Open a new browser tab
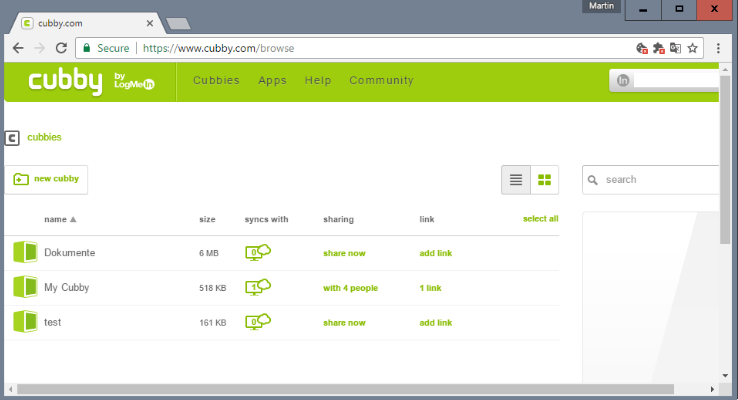Image resolution: width=738 pixels, height=400 pixels. point(178,24)
